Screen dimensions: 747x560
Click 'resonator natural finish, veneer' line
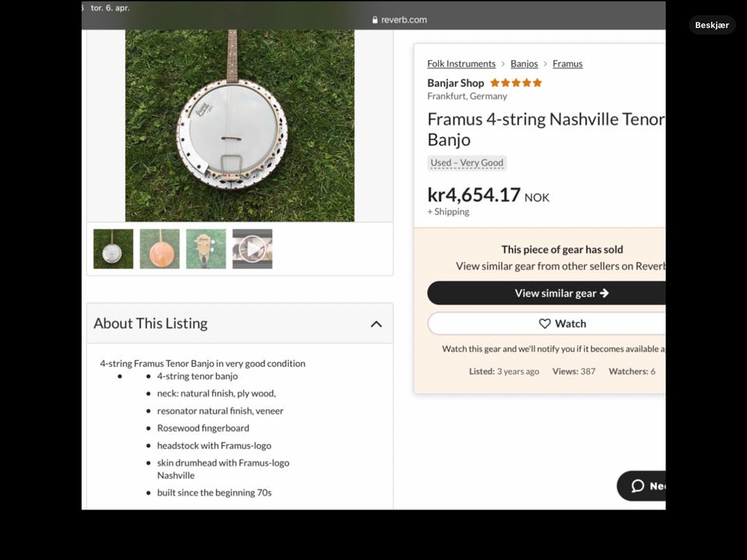pos(220,411)
